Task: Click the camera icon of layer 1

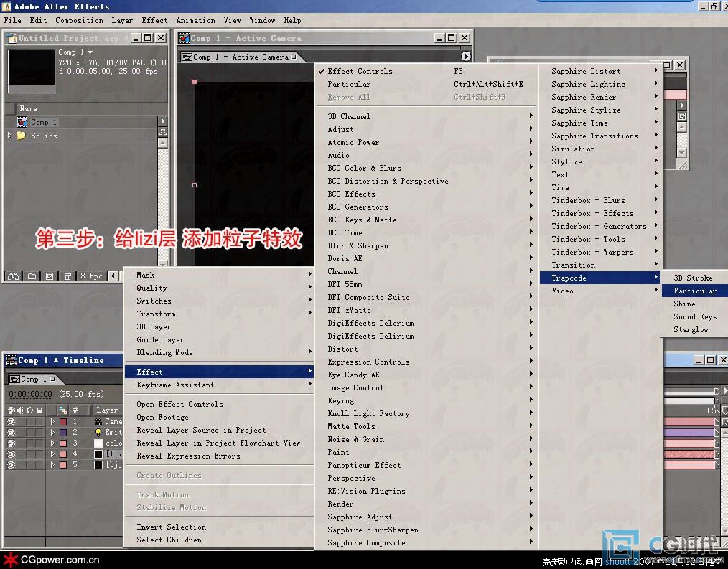Action: coord(98,421)
